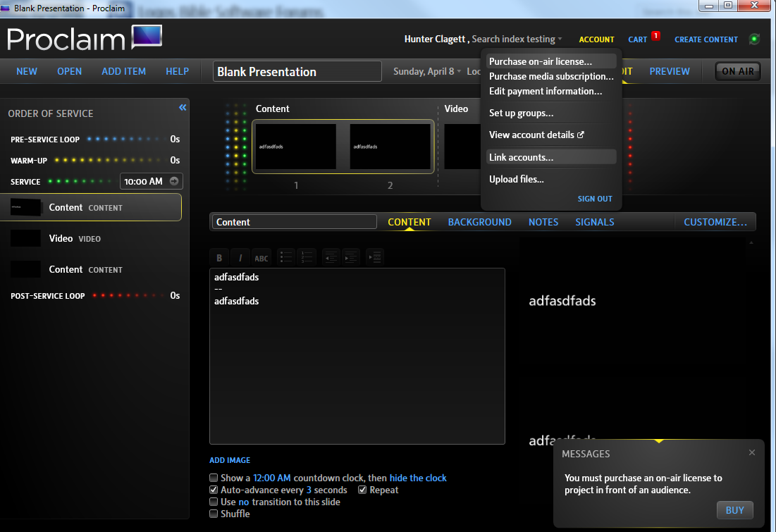
Task: Click green sync status indicator
Action: pyautogui.click(x=754, y=39)
